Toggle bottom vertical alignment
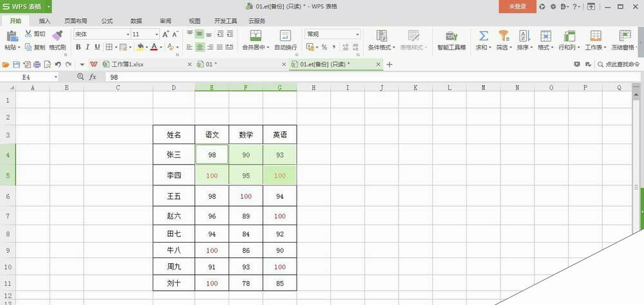 (209, 33)
